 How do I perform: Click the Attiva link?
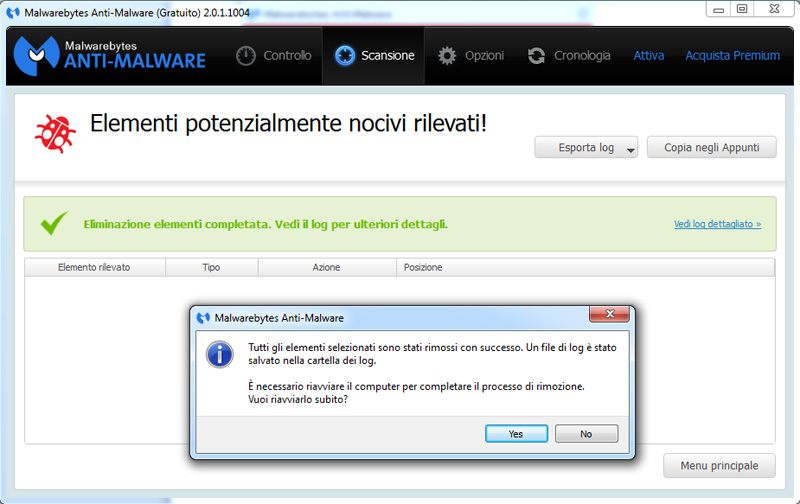point(648,56)
